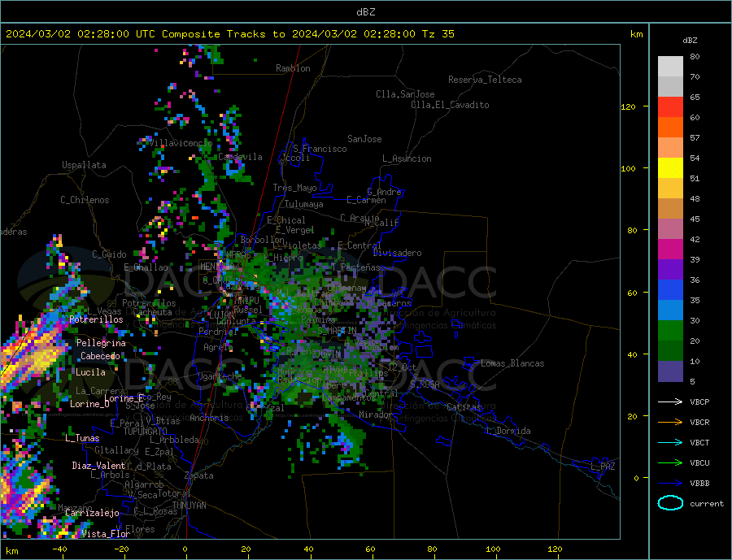
Task: Click the Pellegrina place label
Action: coord(101,343)
